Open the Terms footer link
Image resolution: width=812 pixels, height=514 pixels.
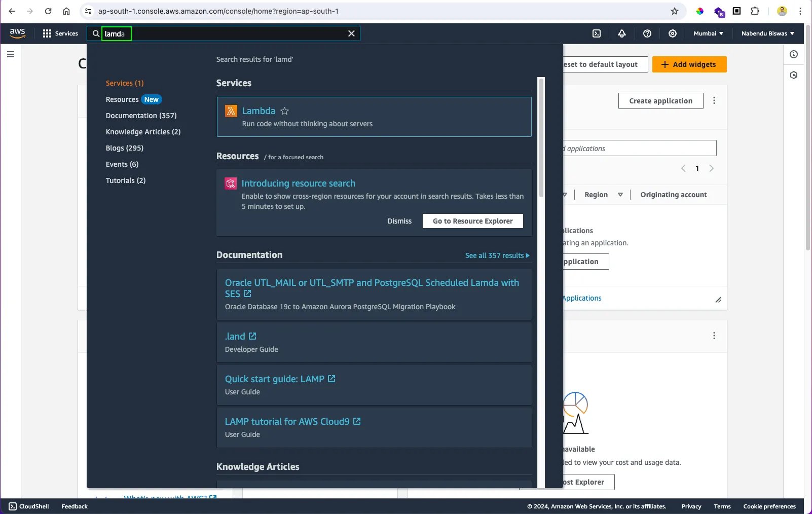pos(722,506)
